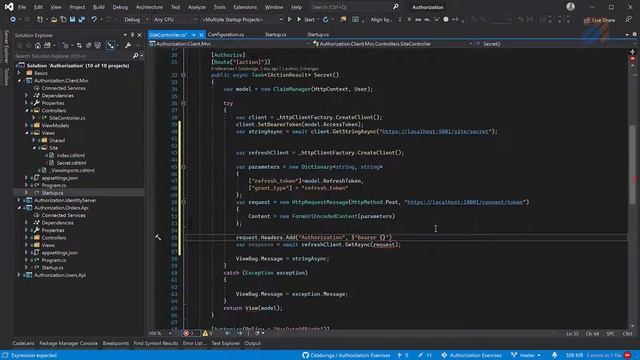640x360 pixels.
Task: Click the Sync with Active Document icon
Action: tap(79, 45)
